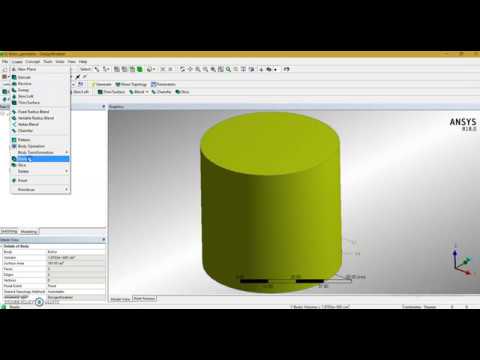Pin the Tree Outline panel
480x360 pixels.
104,107
